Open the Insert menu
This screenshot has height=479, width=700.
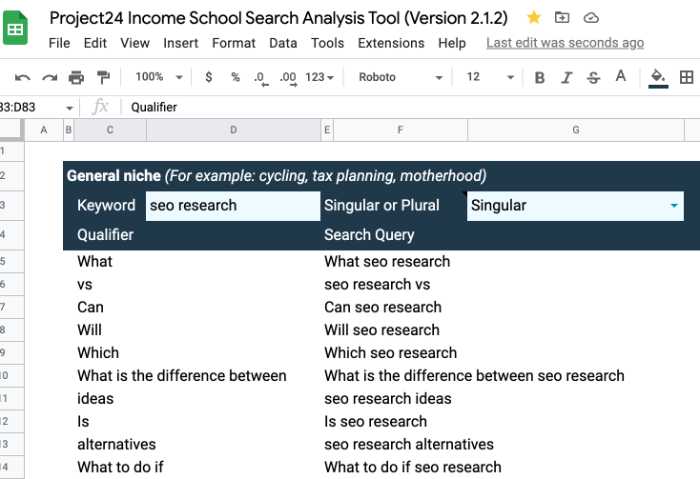click(x=181, y=43)
